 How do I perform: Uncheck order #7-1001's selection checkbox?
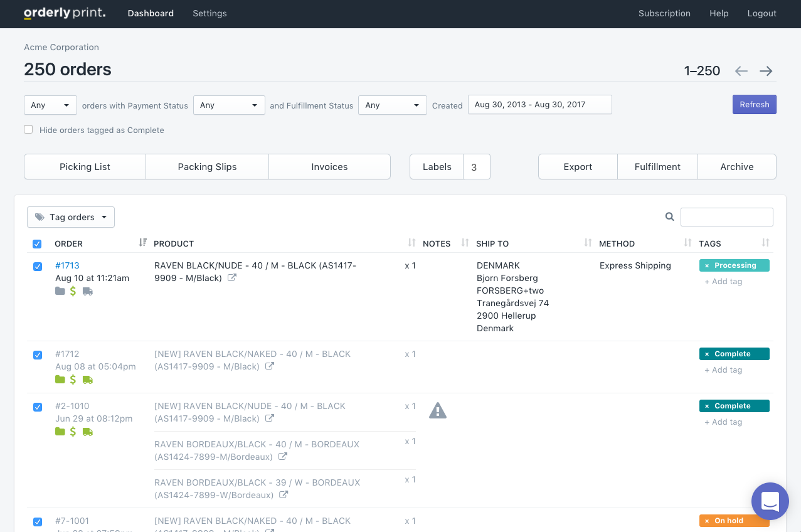pos(37,521)
